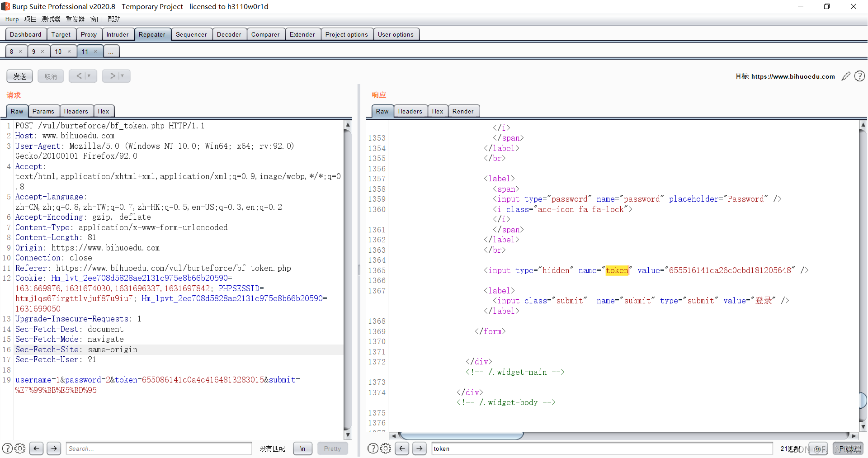Click the 取消 cancel button
Image resolution: width=868 pixels, height=458 pixels.
(51, 76)
